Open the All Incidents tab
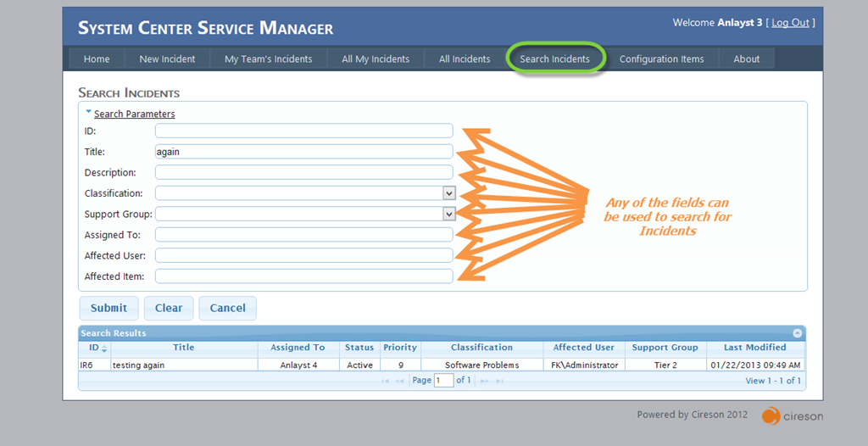 [464, 59]
